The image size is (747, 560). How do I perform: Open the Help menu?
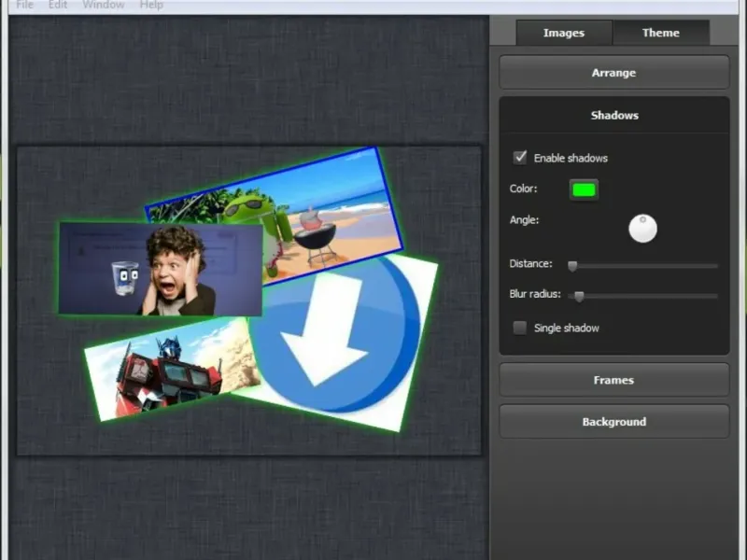151,5
